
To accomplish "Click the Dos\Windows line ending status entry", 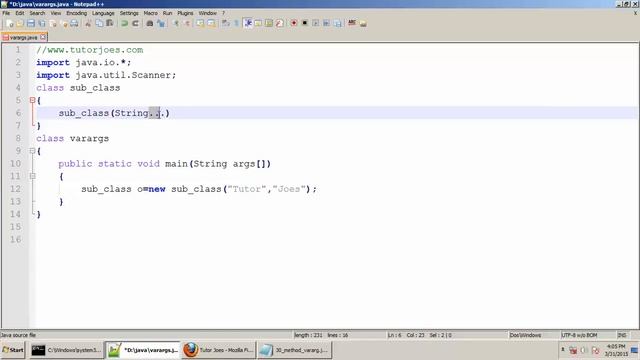I will click(525, 335).
